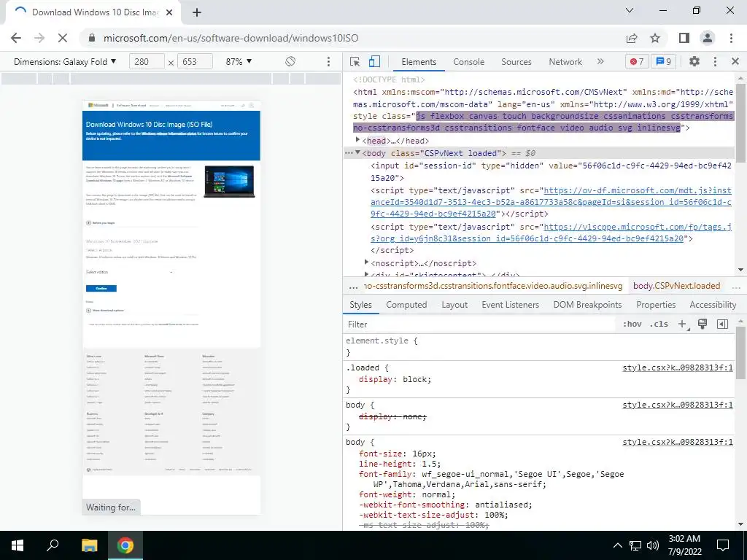Image resolution: width=747 pixels, height=560 pixels.
Task: Select the Styles tab
Action: [360, 305]
